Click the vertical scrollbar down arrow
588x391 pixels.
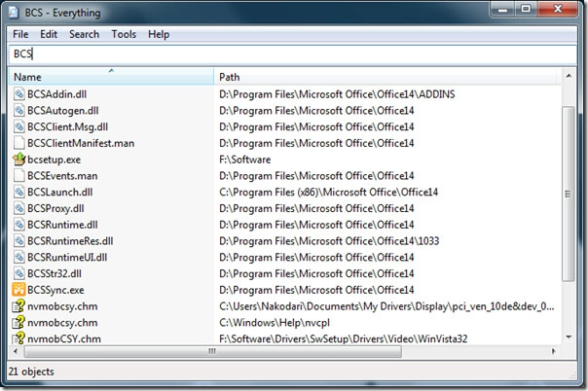[569, 338]
